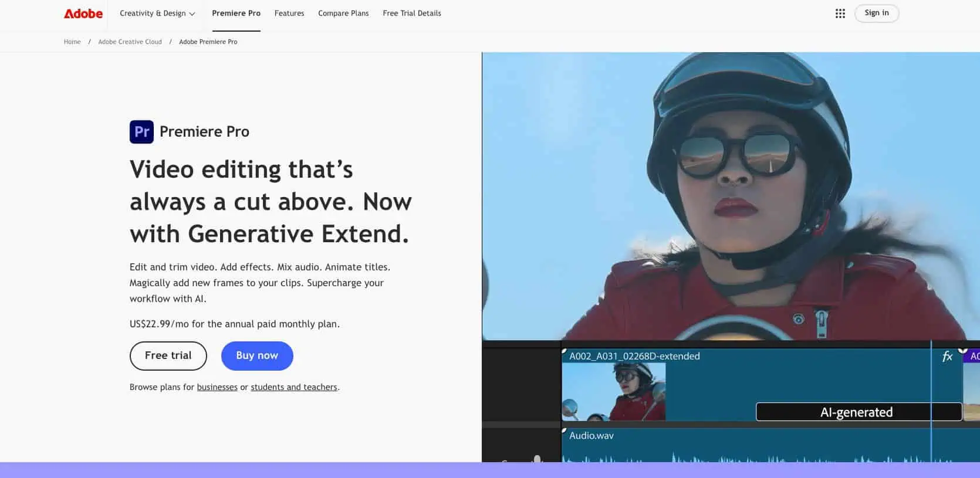Select clip A002_A031_02268D-extended
This screenshot has height=478, width=980.
[x=634, y=356]
